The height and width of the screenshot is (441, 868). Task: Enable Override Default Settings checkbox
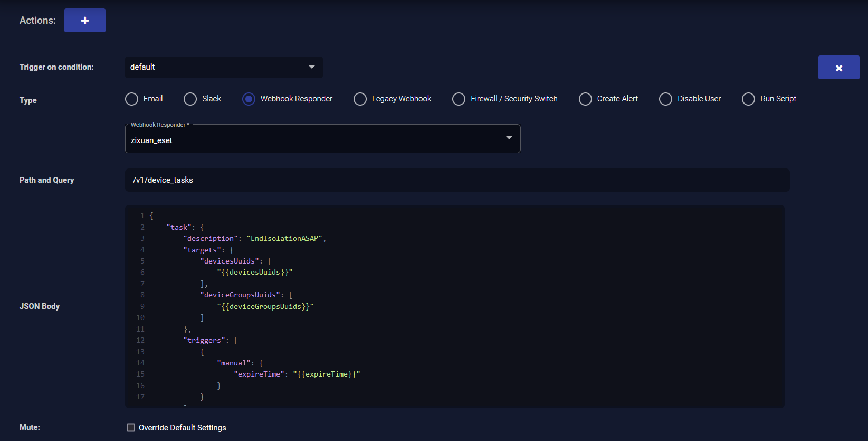(131, 428)
